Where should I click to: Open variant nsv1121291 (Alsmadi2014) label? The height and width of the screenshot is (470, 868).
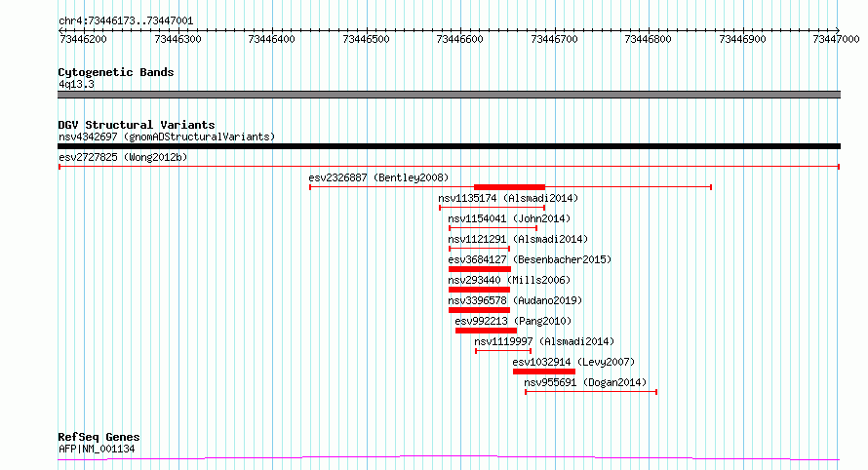click(x=518, y=239)
